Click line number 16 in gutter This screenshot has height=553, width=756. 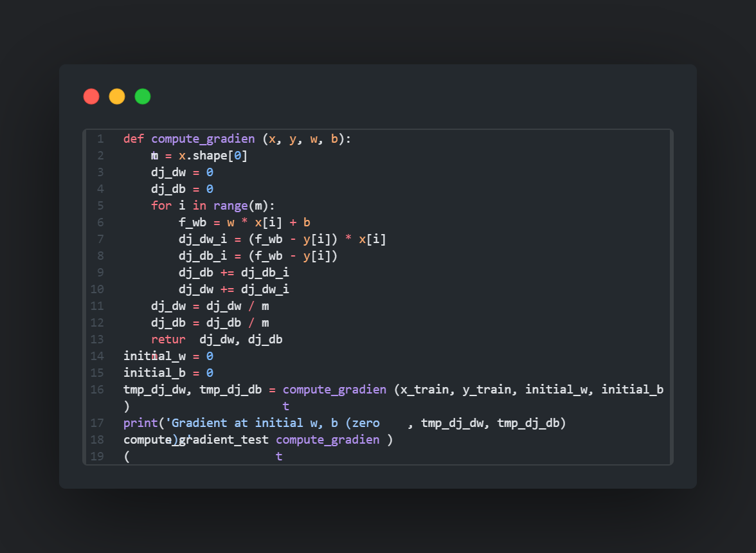(x=97, y=390)
